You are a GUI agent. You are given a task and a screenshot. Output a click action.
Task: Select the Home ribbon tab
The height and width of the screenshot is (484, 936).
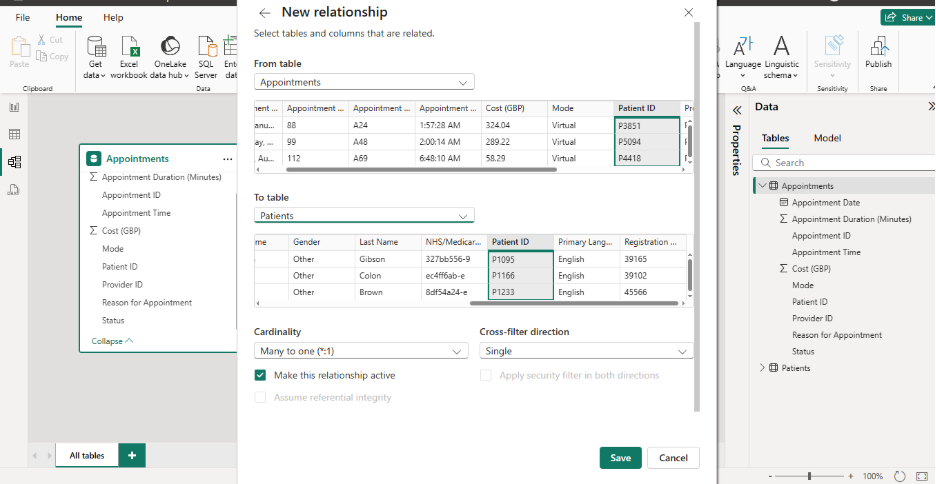[69, 17]
